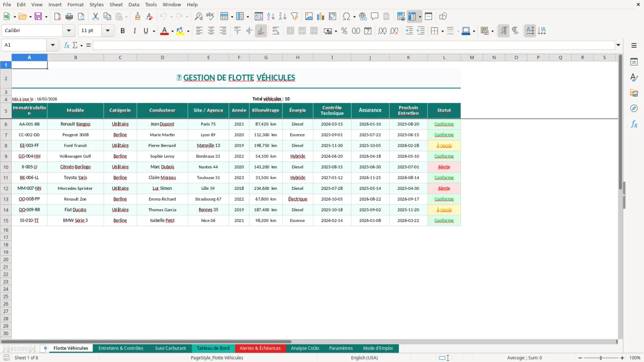This screenshot has height=362, width=644.
Task: Click Sort Ascending icon
Action: [x=271, y=17]
